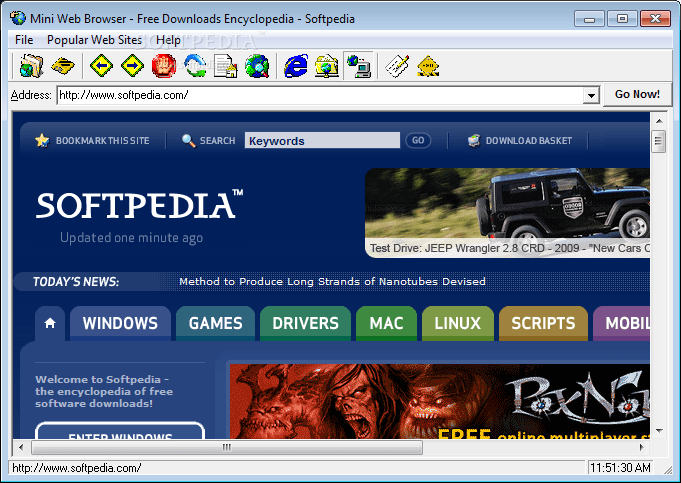The height and width of the screenshot is (483, 681).
Task: Click the DOWNLOAD BASKET link
Action: [x=529, y=141]
